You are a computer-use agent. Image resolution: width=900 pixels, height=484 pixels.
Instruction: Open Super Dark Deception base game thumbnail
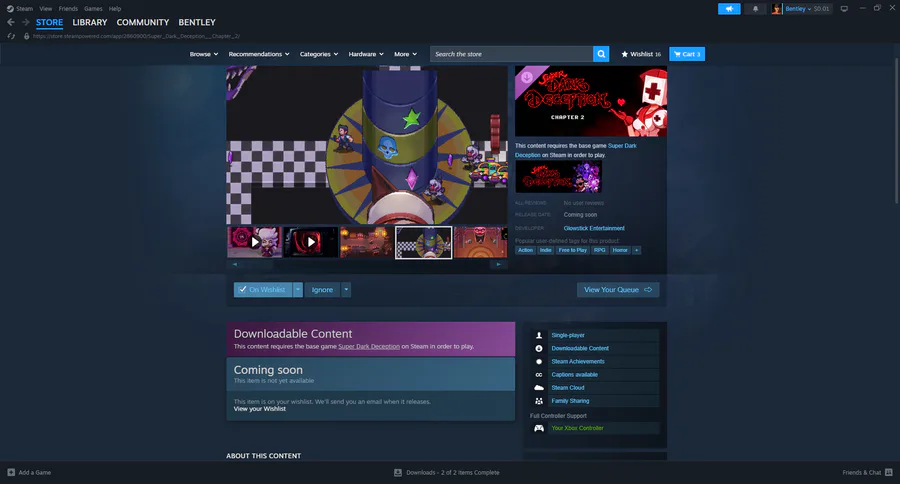(558, 176)
